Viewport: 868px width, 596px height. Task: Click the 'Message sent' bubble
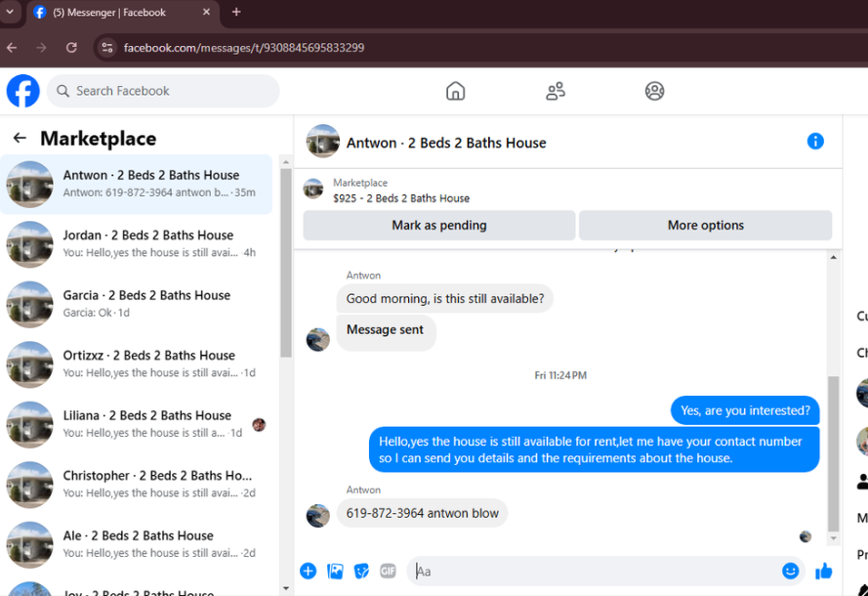point(386,332)
